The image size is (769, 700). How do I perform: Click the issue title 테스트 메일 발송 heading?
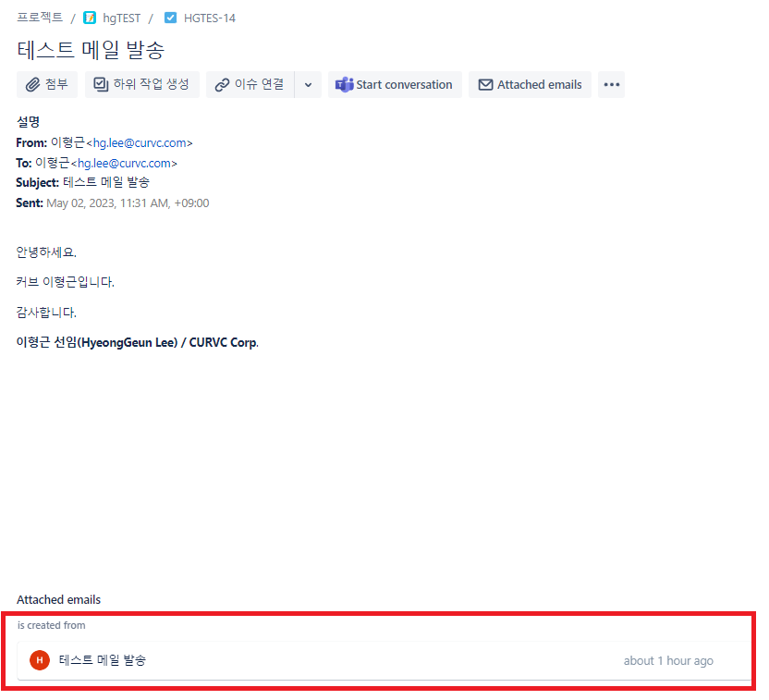click(91, 50)
